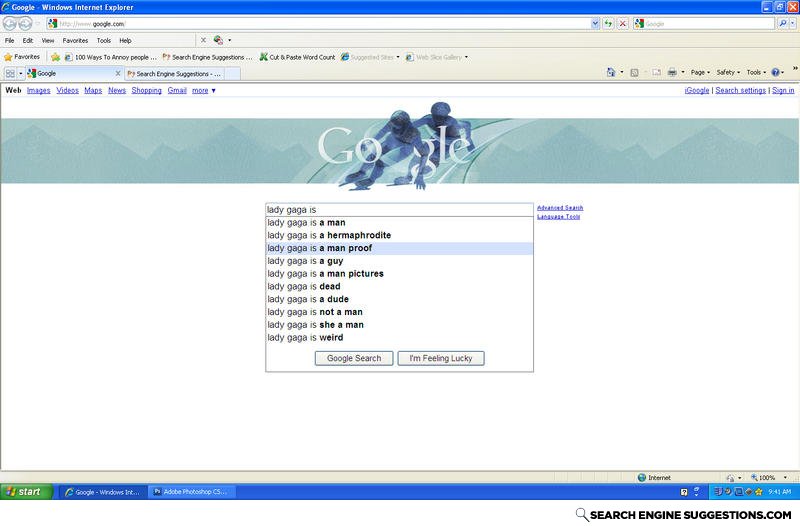
Task: Click the small X beside the Help menu
Action: coord(203,40)
